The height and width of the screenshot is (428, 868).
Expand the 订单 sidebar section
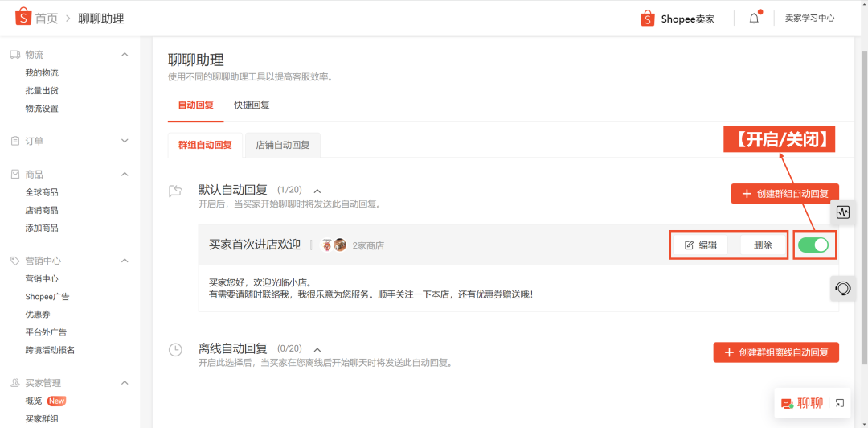125,141
